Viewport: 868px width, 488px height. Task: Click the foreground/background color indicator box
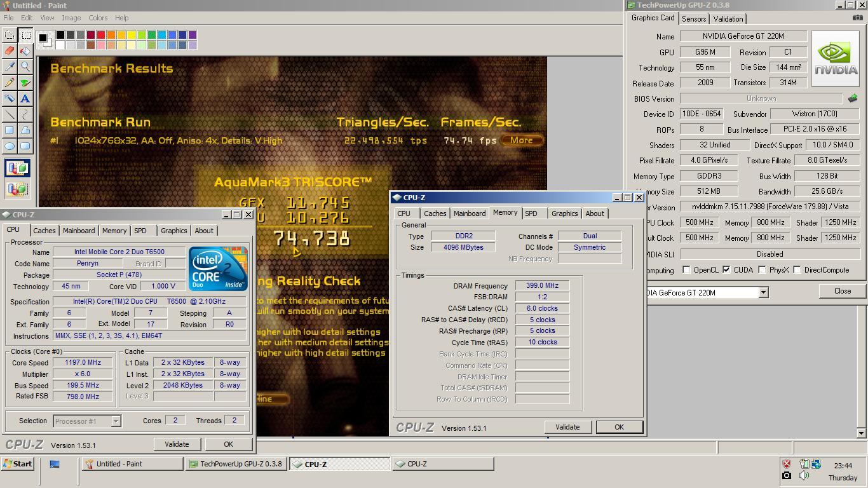[44, 39]
